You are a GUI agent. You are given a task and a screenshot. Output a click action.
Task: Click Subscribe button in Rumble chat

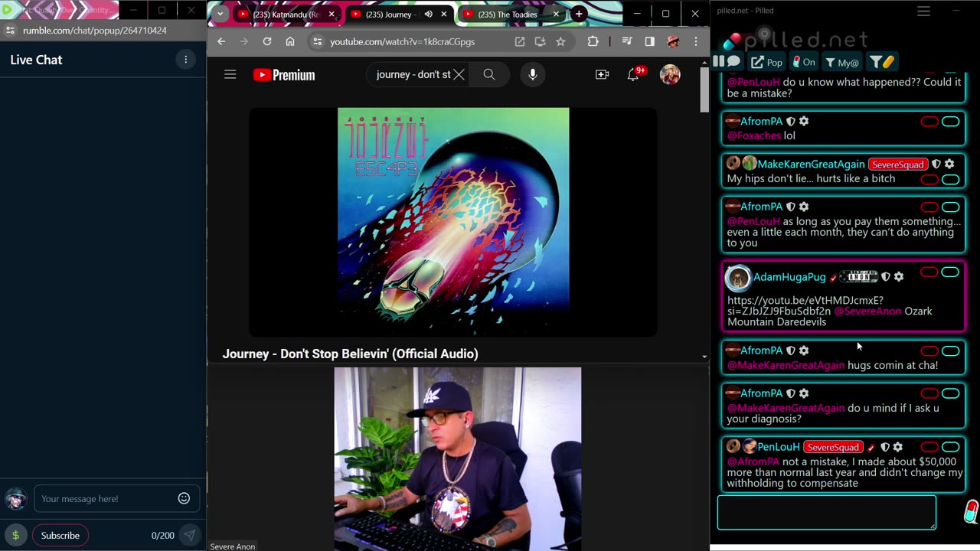(60, 535)
